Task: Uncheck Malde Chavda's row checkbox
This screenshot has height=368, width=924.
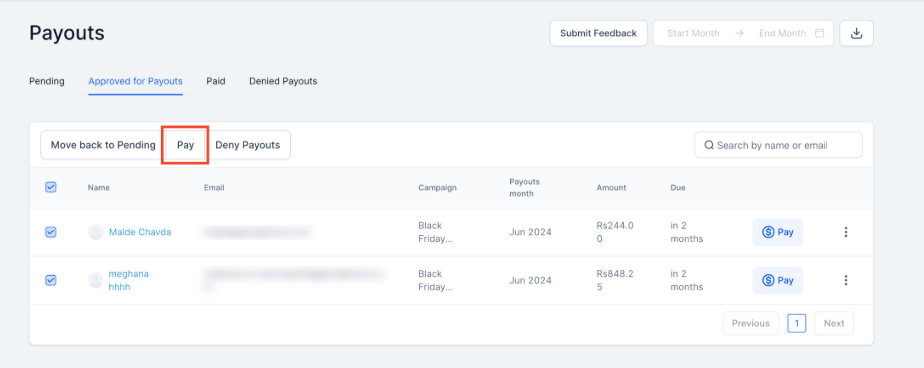Action: click(51, 232)
